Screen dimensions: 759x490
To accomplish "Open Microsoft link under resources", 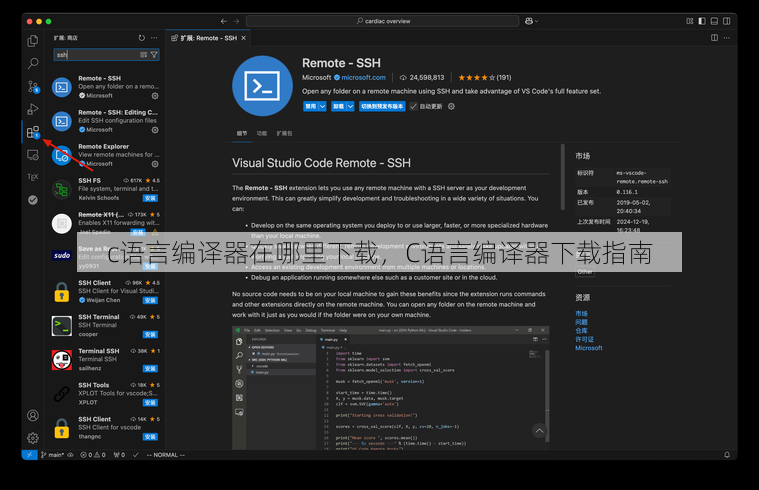I will (589, 348).
